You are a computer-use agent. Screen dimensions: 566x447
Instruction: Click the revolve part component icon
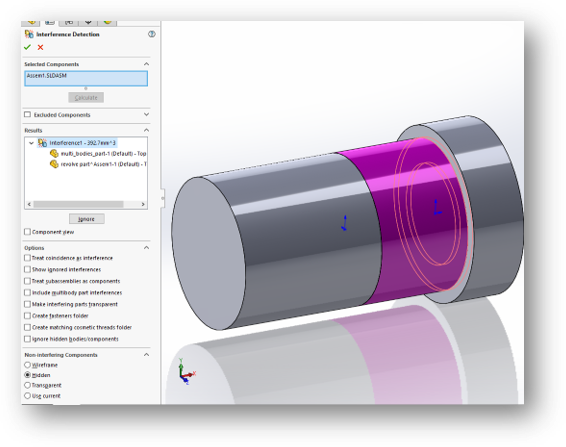(x=54, y=164)
